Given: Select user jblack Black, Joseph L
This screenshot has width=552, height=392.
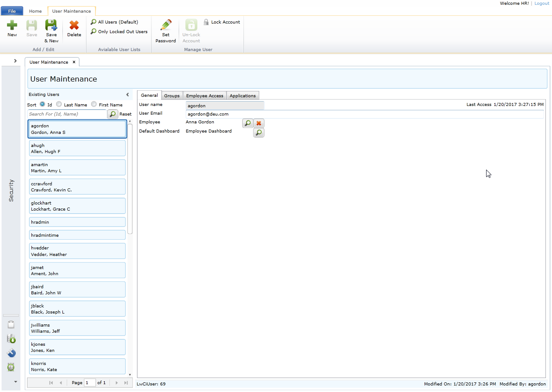Looking at the screenshot, I should (78, 309).
